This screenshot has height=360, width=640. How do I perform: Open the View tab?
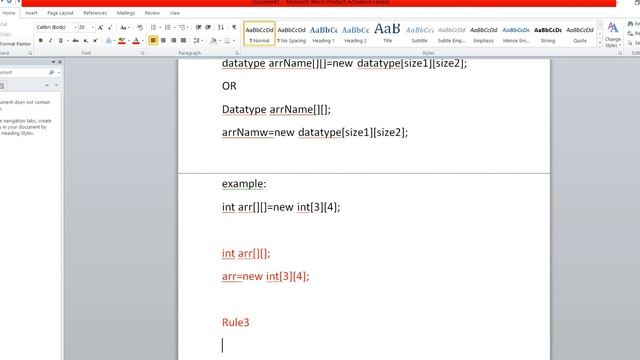coord(175,13)
